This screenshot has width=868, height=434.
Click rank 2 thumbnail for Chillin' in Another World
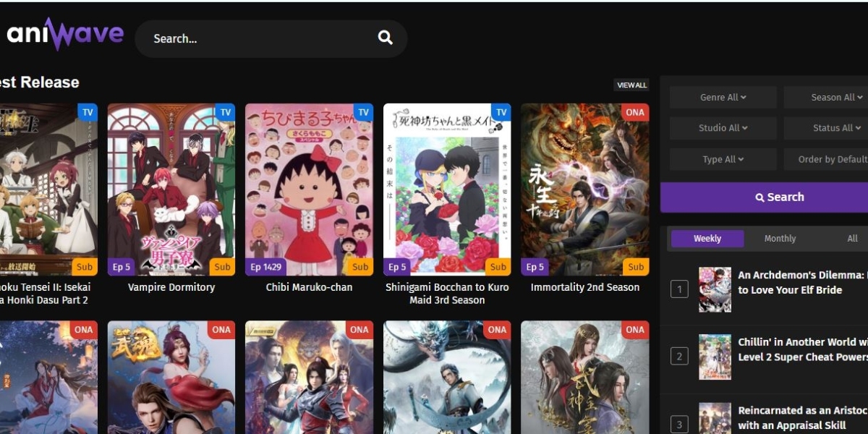tap(715, 357)
